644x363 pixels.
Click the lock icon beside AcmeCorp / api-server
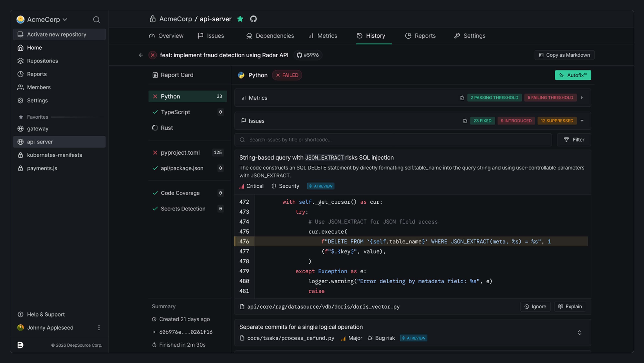[153, 19]
